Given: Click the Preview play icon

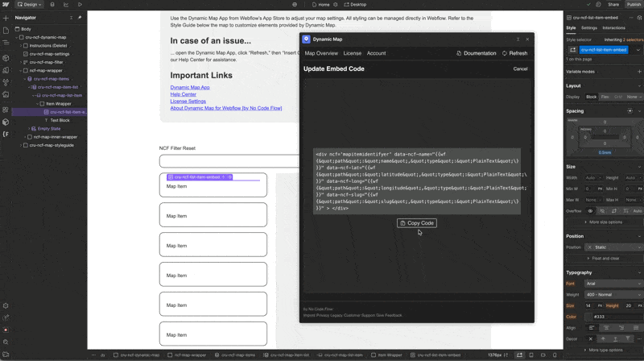Looking at the screenshot, I should click(x=80, y=5).
